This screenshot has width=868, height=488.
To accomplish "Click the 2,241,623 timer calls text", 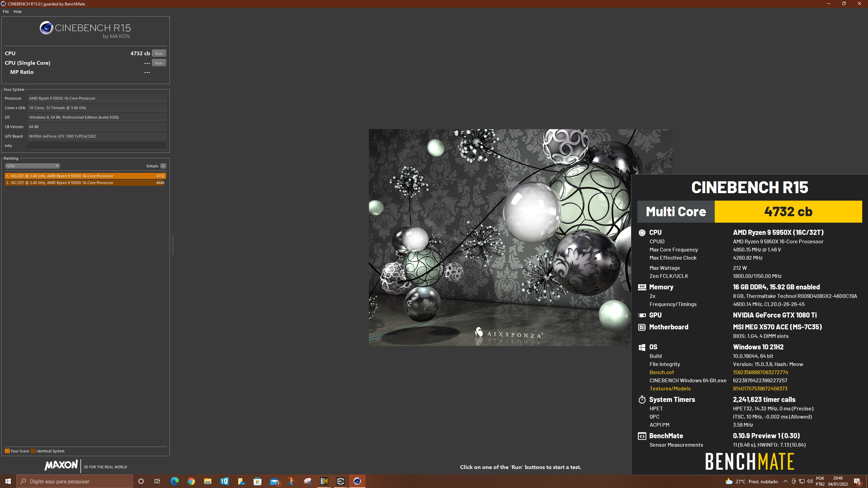I will click(764, 400).
